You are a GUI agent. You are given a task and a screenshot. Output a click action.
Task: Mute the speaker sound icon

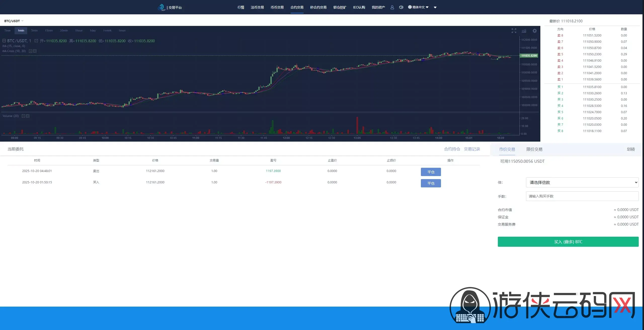point(401,7)
